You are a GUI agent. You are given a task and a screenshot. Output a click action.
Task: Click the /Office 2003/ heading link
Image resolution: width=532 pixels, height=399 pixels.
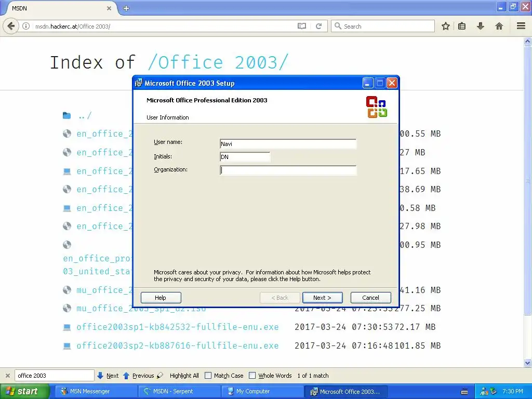point(218,62)
